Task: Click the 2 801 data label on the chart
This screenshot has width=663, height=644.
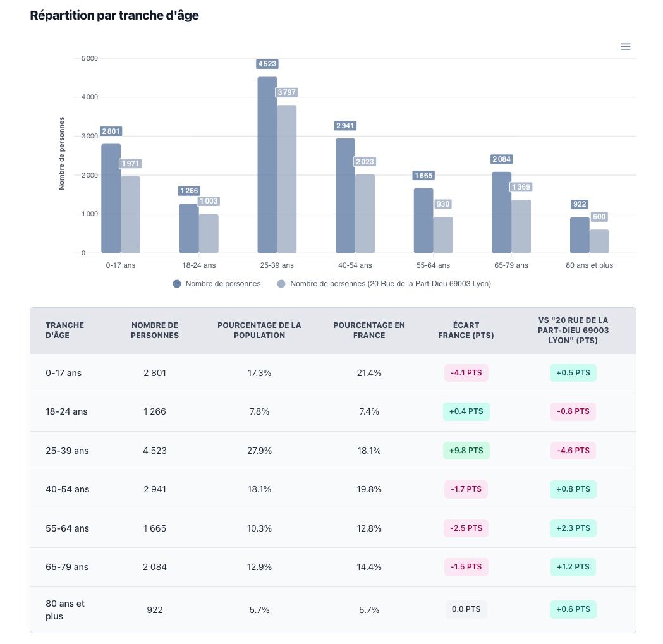Action: point(110,131)
